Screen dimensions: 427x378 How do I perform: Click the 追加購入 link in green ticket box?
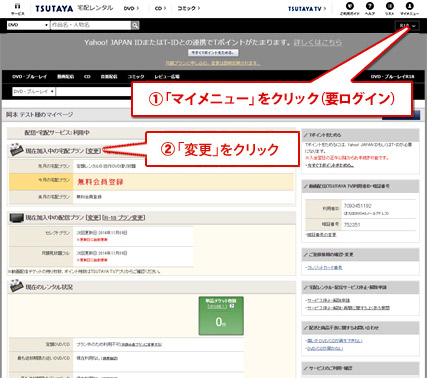[x=217, y=306]
